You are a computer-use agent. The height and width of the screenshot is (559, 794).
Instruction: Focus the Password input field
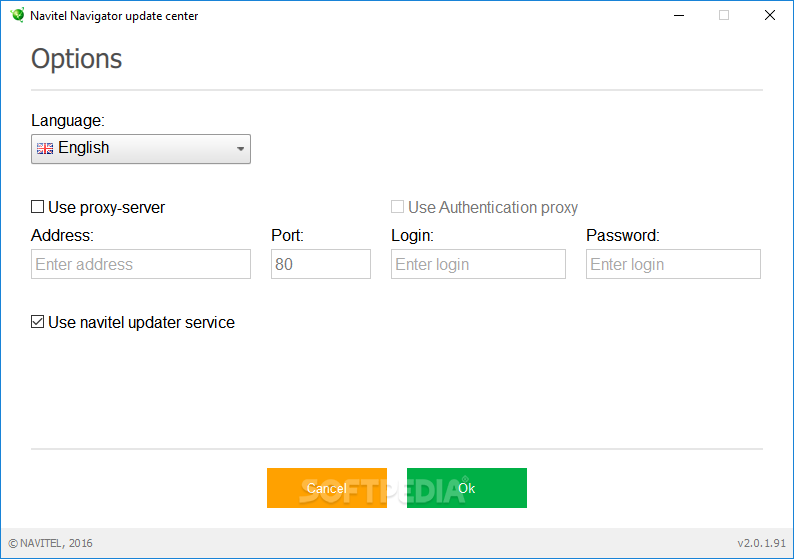673,264
